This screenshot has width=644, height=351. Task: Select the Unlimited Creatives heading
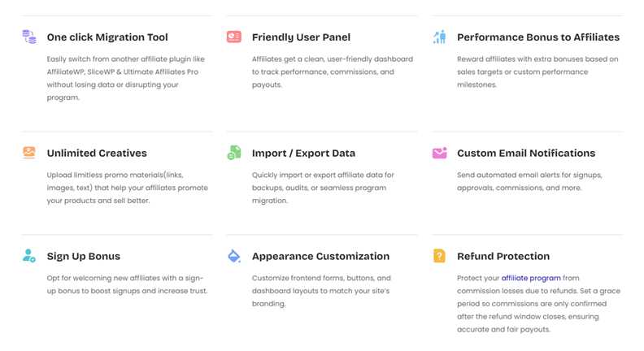[97, 153]
